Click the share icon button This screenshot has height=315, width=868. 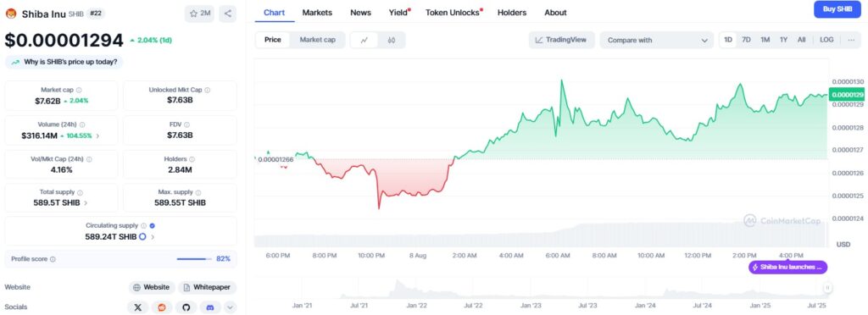(227, 14)
